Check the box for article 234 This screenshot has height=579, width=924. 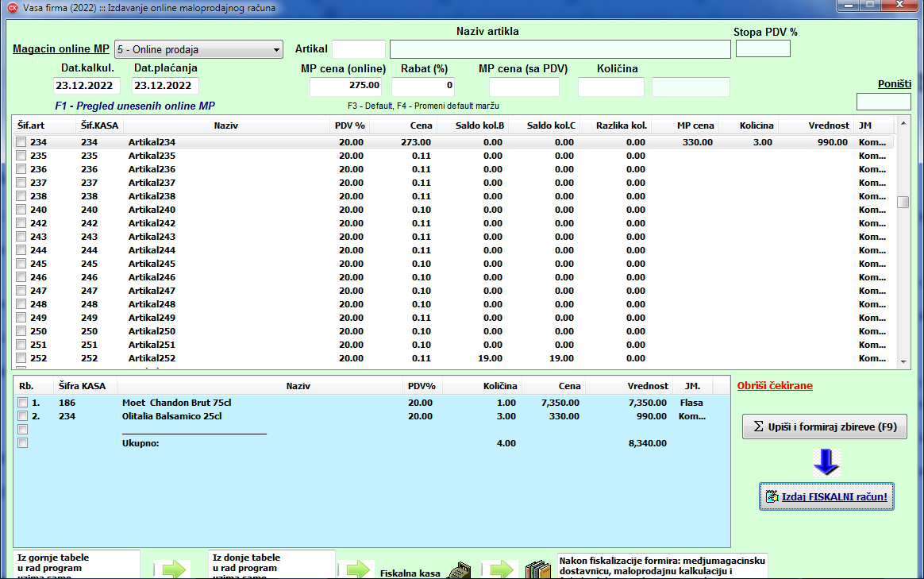(x=21, y=142)
